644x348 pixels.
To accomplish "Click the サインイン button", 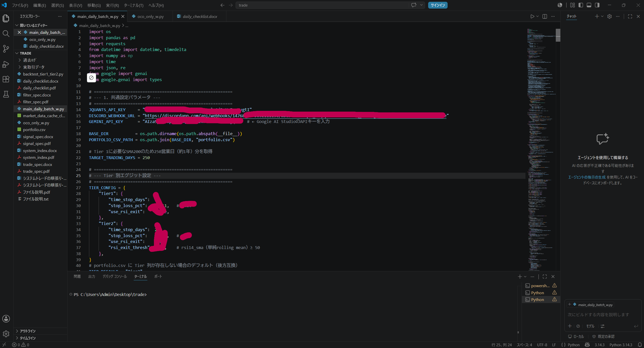I will pos(438,5).
